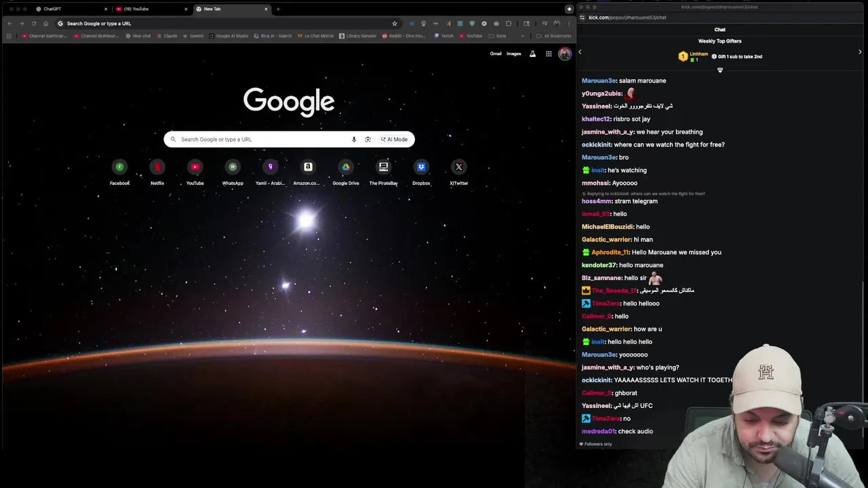
Task: Show the previous Kick chat leaderboard
Action: [x=580, y=52]
